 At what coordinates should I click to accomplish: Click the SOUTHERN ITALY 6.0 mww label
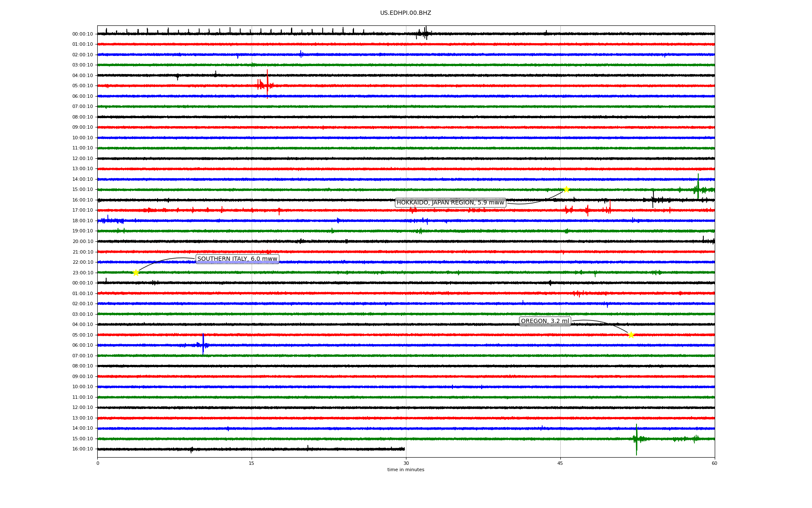pos(237,259)
